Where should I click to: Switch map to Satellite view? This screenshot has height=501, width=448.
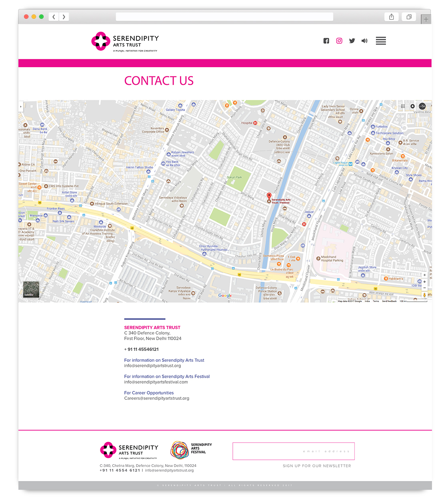(x=31, y=289)
